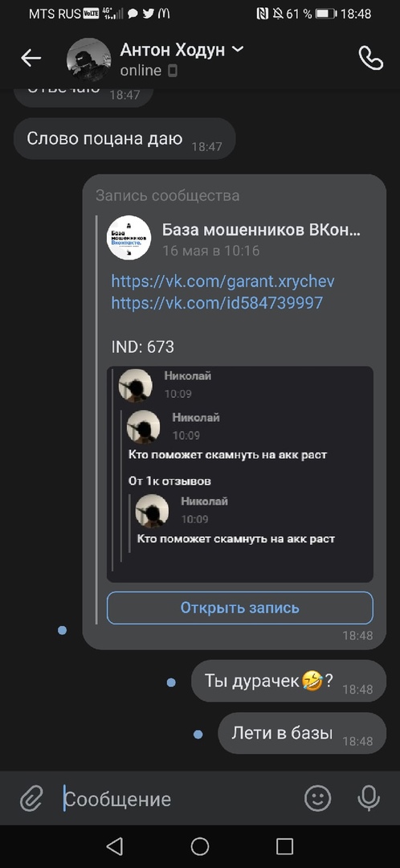Click Открыть запись button

tap(239, 608)
